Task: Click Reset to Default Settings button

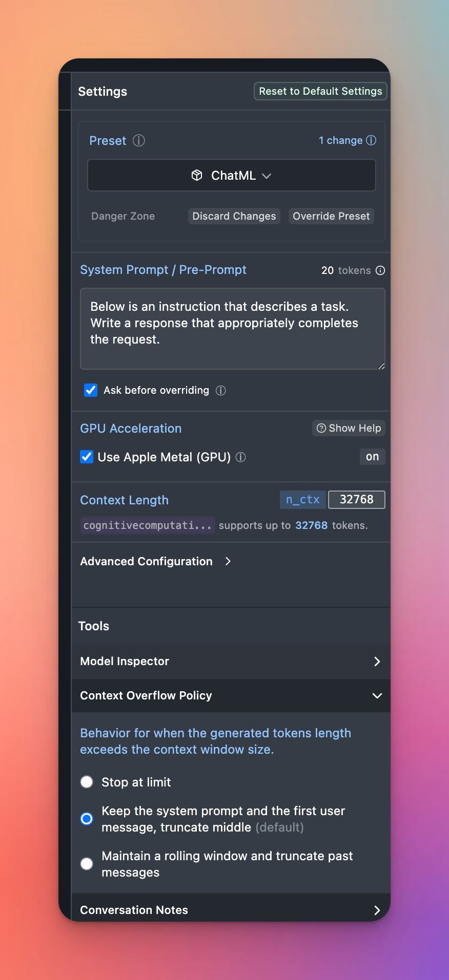Action: click(x=320, y=91)
